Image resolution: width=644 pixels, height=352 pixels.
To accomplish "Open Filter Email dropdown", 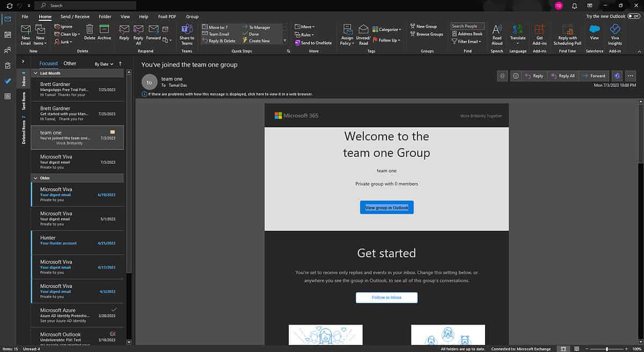I will coord(466,41).
